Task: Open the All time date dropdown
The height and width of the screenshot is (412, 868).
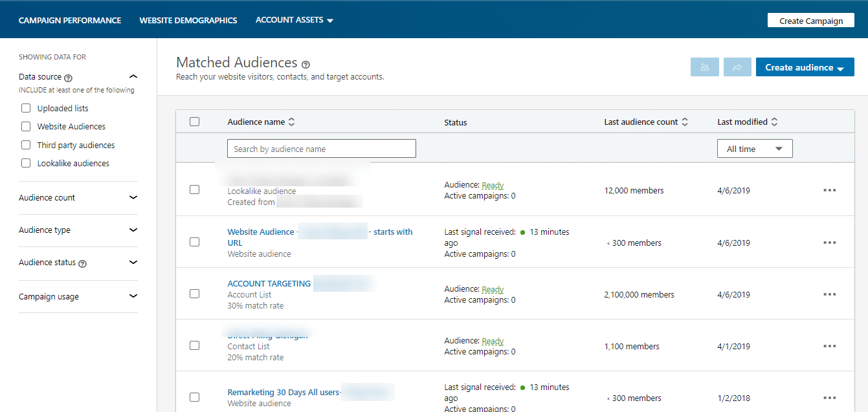Action: coord(755,149)
